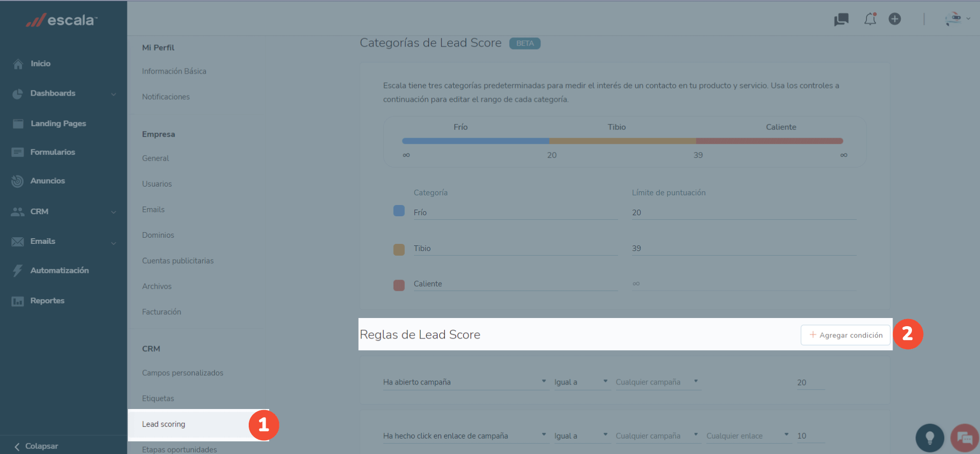
Task: Expand the CRM sidebar submenu chevron
Action: (113, 212)
